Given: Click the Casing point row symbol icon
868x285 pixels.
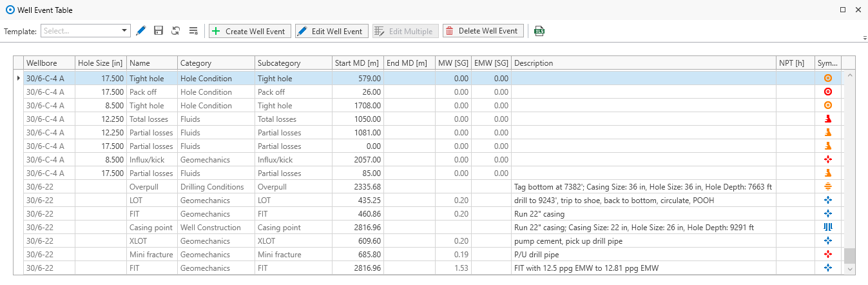Looking at the screenshot, I should (828, 227).
